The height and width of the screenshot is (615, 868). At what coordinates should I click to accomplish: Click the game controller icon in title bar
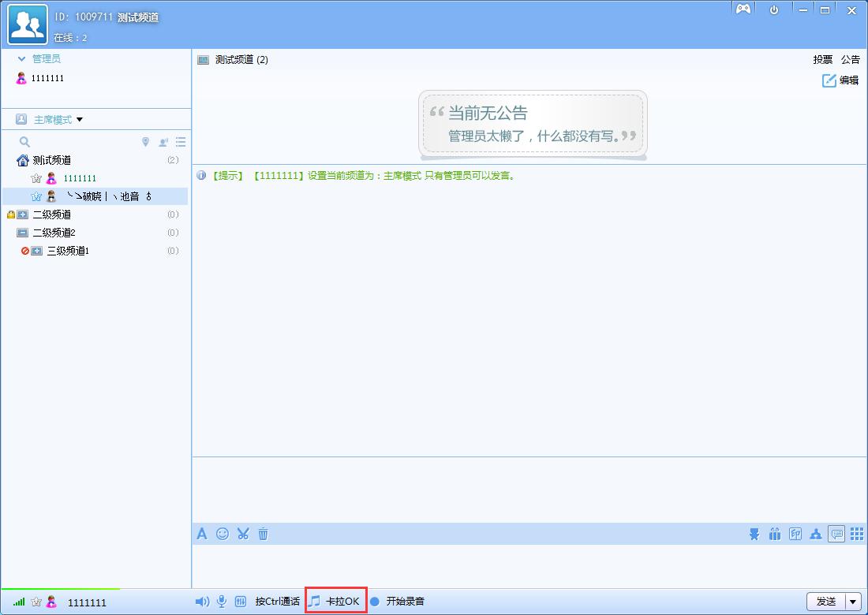pos(743,9)
